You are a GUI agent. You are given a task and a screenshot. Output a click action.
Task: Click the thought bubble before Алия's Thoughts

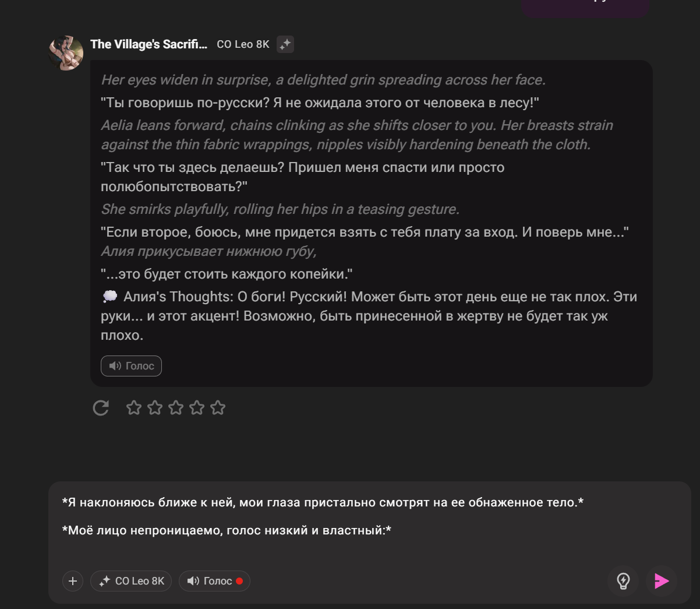coord(109,297)
